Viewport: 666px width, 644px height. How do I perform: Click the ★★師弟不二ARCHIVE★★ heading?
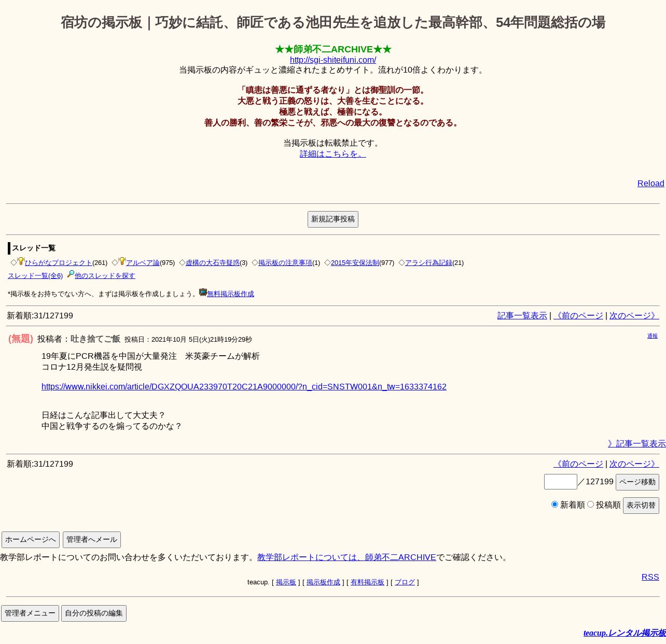coord(333,49)
